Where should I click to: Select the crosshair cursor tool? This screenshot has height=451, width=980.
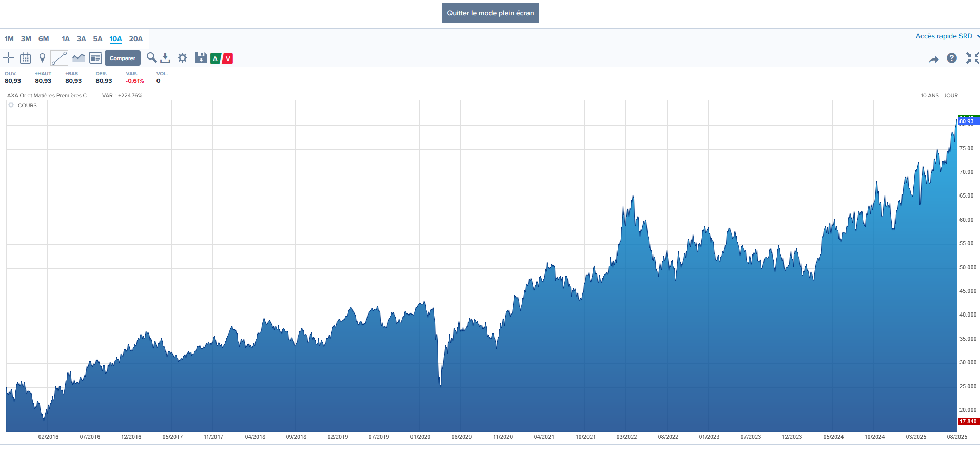click(9, 58)
